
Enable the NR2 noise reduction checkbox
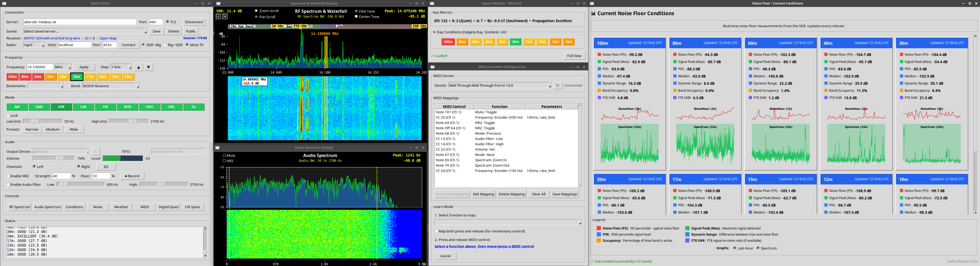click(x=8, y=176)
